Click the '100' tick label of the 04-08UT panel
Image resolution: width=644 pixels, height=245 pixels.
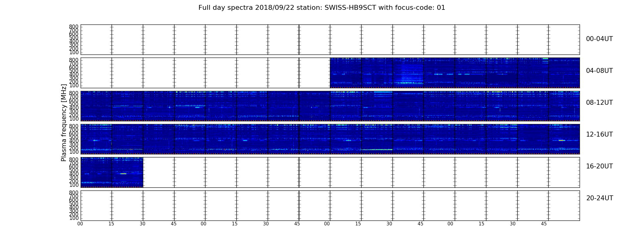(x=74, y=85)
